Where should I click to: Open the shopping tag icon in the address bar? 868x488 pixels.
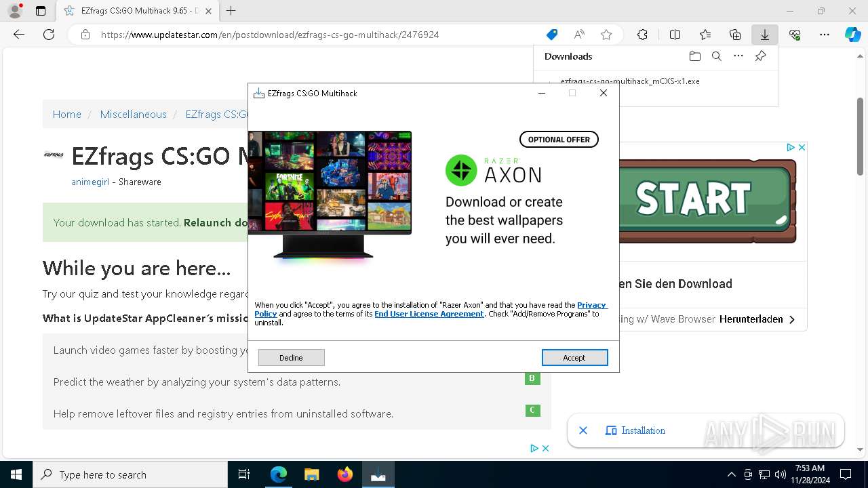[552, 35]
